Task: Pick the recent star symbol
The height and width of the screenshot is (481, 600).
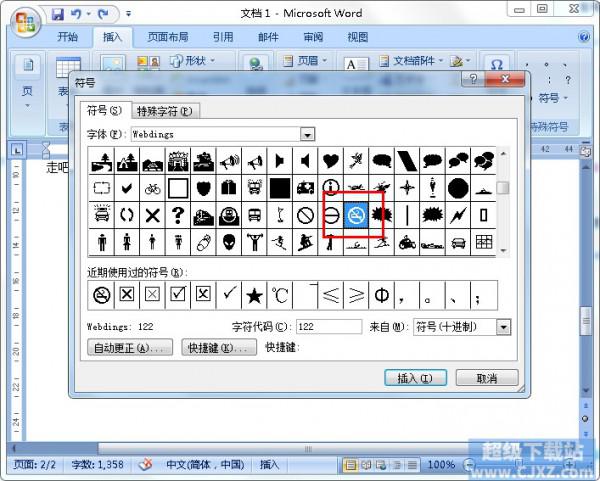Action: (x=254, y=295)
